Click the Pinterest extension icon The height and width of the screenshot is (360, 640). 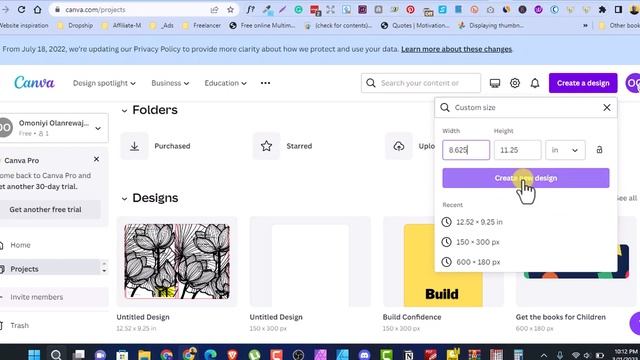click(411, 9)
